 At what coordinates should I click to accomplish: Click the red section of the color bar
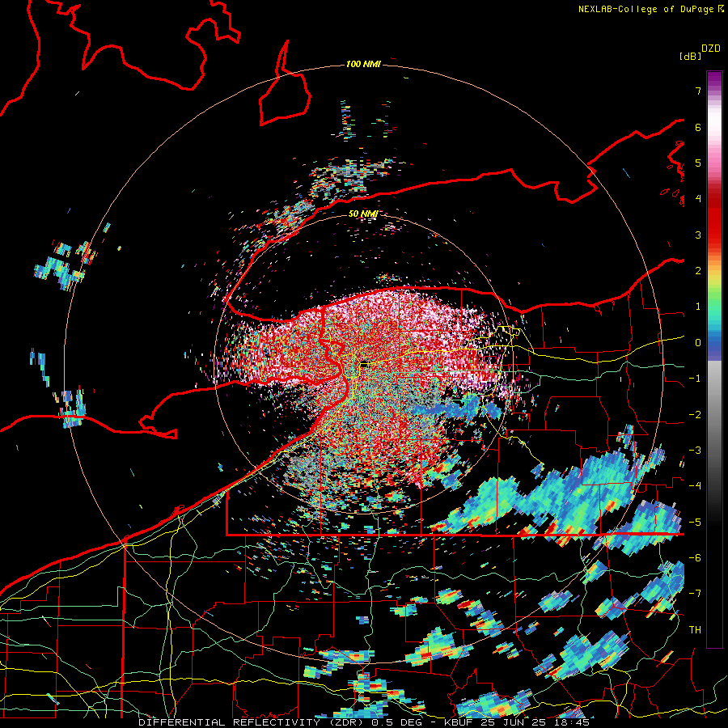tap(714, 218)
